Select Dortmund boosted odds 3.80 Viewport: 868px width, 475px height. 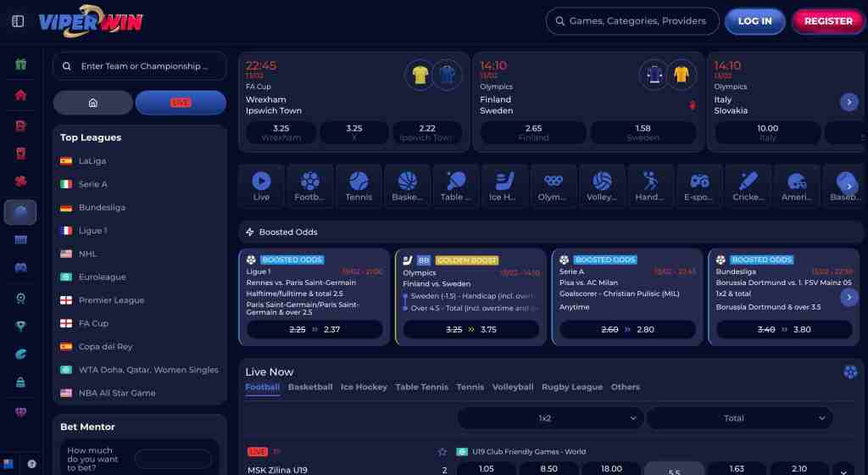(x=784, y=329)
